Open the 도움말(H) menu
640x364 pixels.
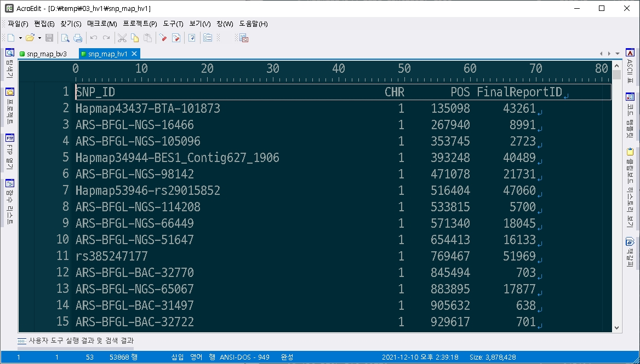[x=254, y=24]
